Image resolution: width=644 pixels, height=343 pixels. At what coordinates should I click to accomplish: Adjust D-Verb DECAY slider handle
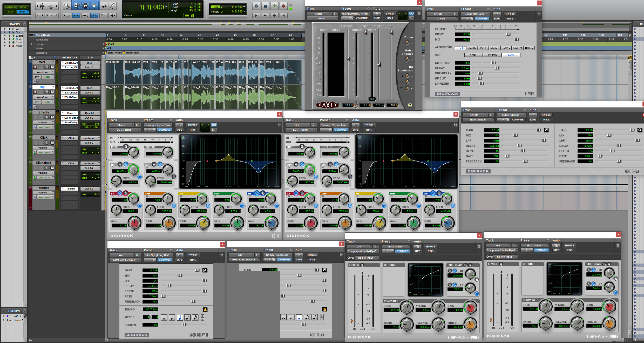(497, 68)
